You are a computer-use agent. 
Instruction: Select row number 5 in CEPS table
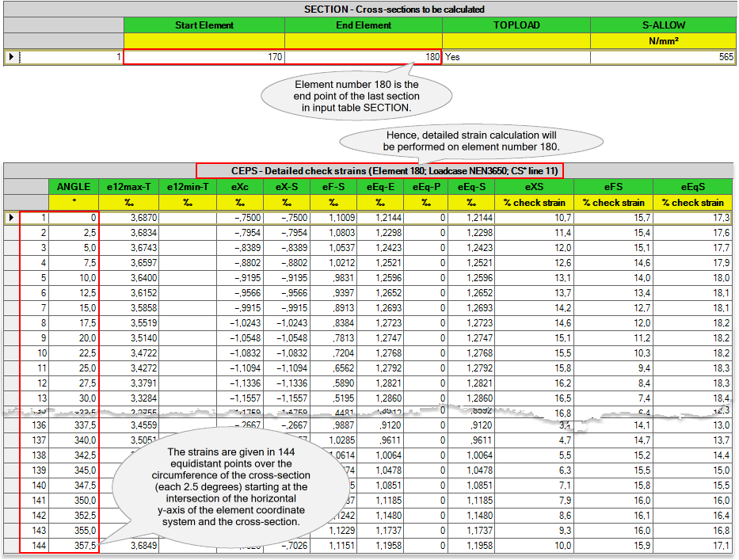click(35, 278)
